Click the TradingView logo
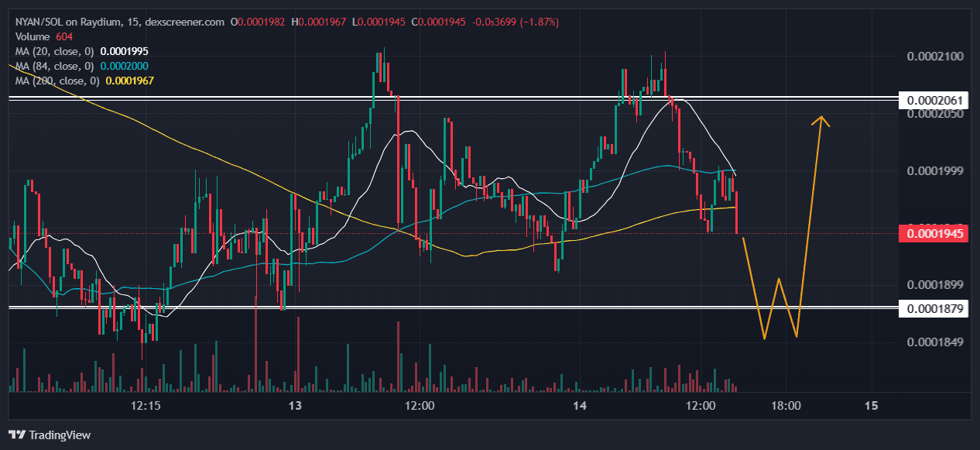The image size is (980, 450). [50, 435]
